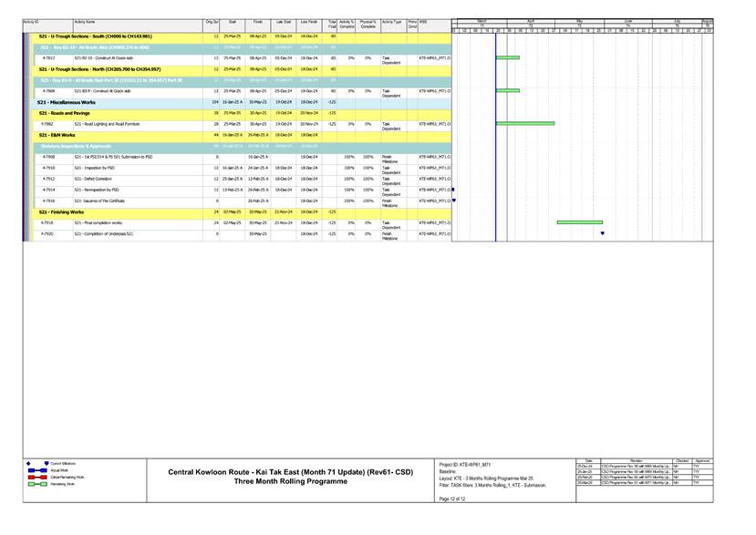This screenshot has height=535, width=756.
Task: Click the Critical Remaining Work legend icon
Action: (x=36, y=477)
